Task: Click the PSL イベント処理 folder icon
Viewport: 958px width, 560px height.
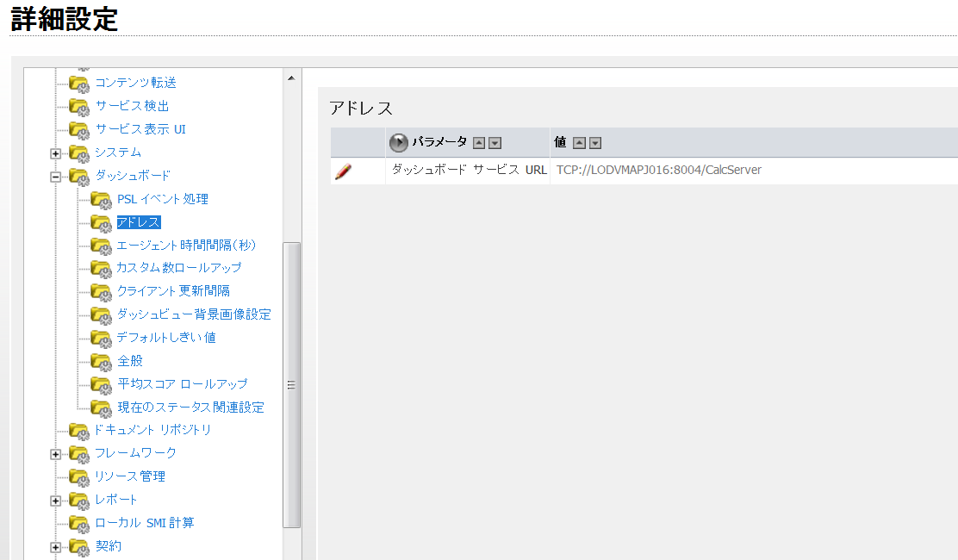Action: (x=101, y=199)
